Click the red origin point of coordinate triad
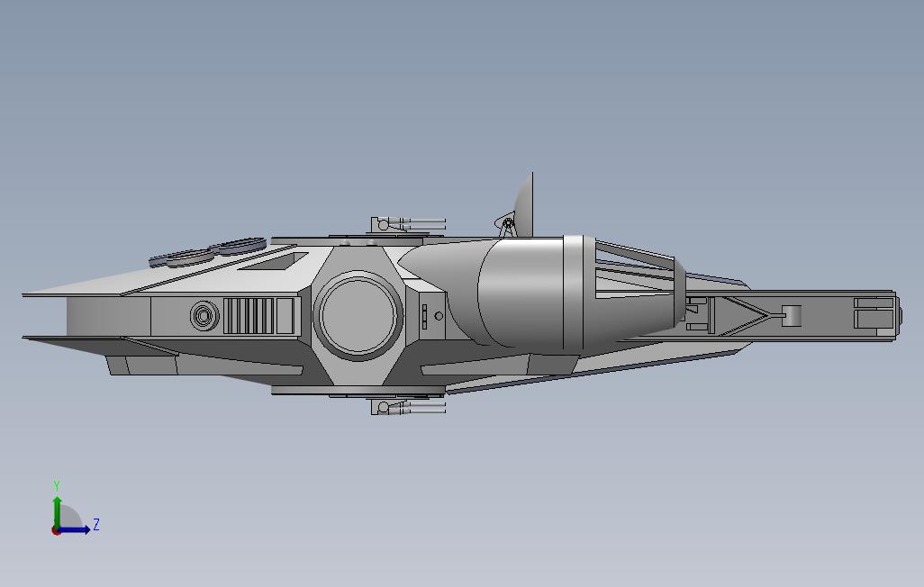The width and height of the screenshot is (924, 587). tap(56, 531)
